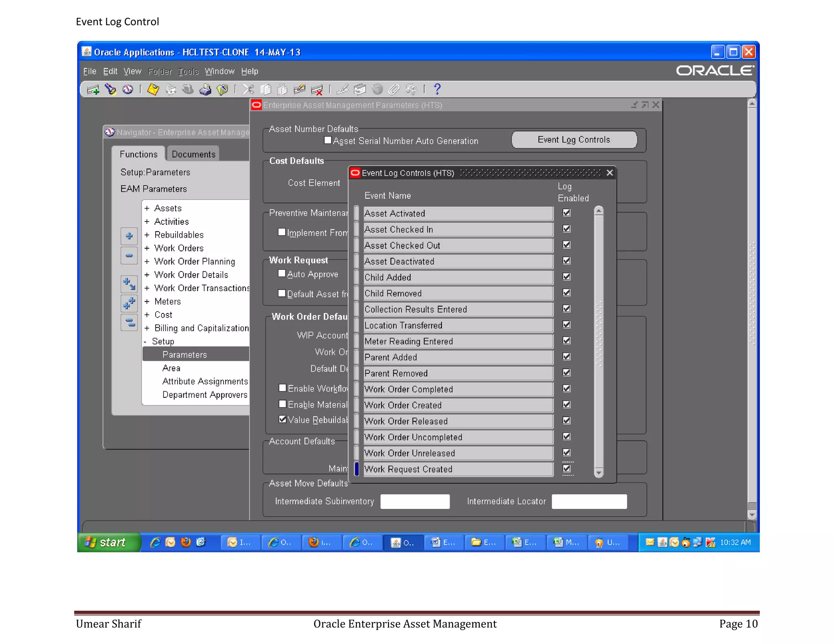Image resolution: width=834 pixels, height=644 pixels.
Task: Click the Print toolbar icon
Action: tap(205, 89)
